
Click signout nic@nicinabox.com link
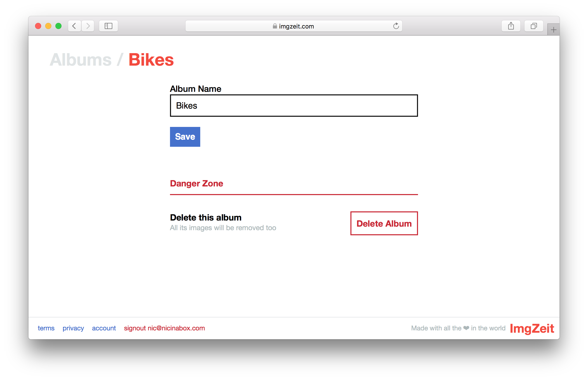coord(164,328)
